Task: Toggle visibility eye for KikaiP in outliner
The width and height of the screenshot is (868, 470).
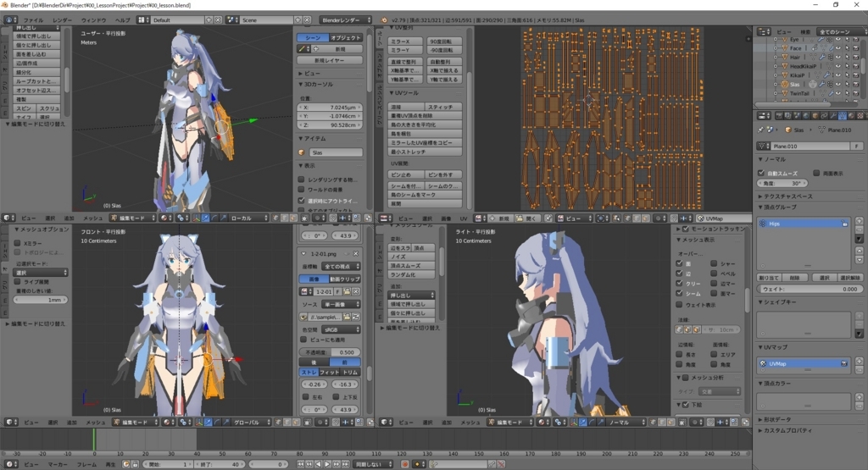Action: click(838, 75)
